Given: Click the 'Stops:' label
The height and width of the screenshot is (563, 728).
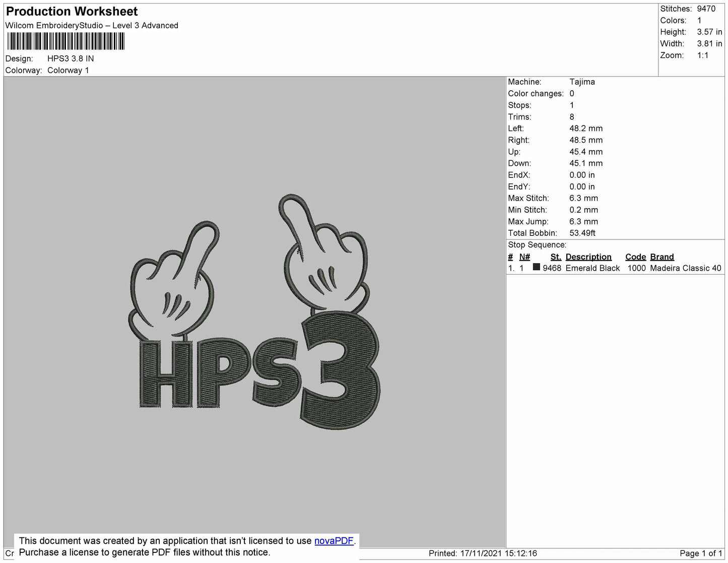Looking at the screenshot, I should click(519, 105).
